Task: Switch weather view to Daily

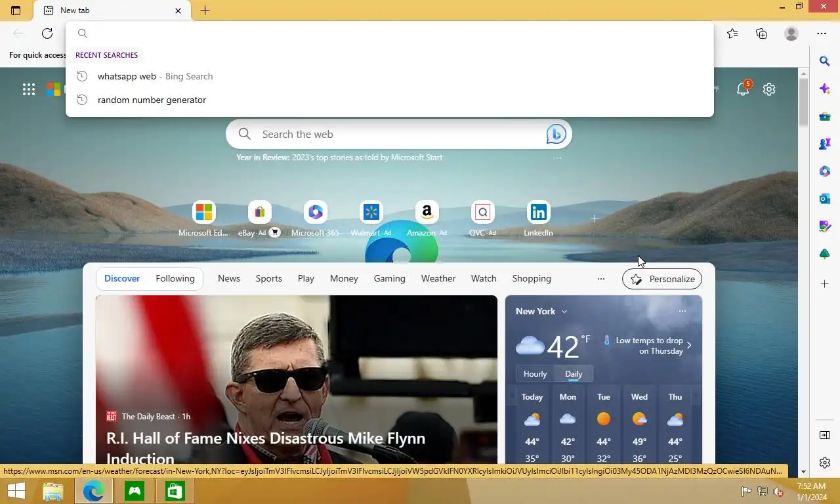Action: click(574, 373)
